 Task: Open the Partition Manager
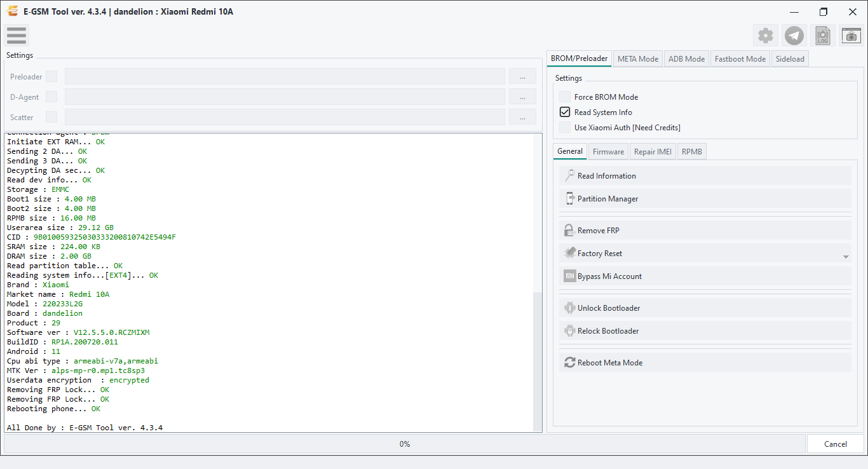pos(705,199)
